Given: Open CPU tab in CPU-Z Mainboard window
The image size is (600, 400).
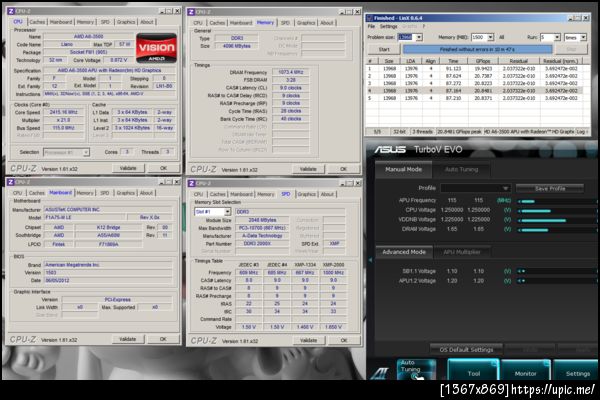Looking at the screenshot, I should (x=18, y=193).
